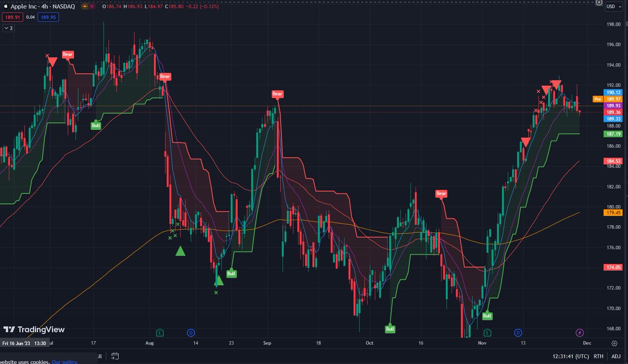
Task: Click the blue dividend D marker near November
Action: coord(518,333)
